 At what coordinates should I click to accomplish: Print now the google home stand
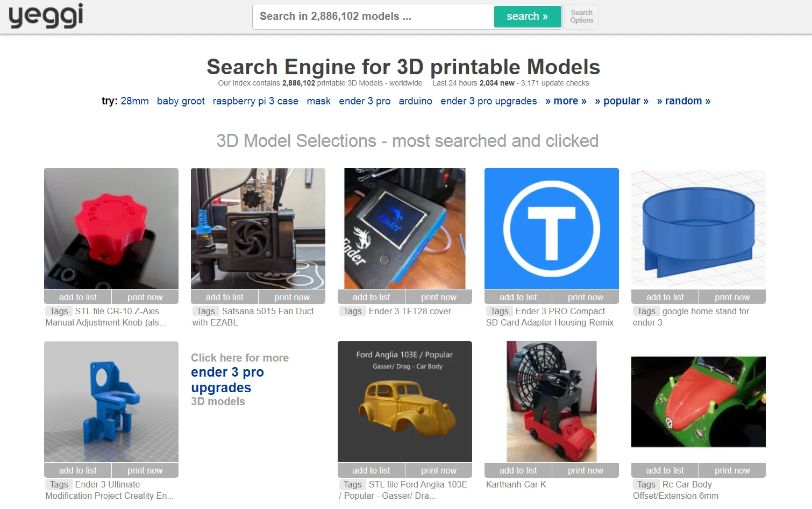[x=732, y=297]
